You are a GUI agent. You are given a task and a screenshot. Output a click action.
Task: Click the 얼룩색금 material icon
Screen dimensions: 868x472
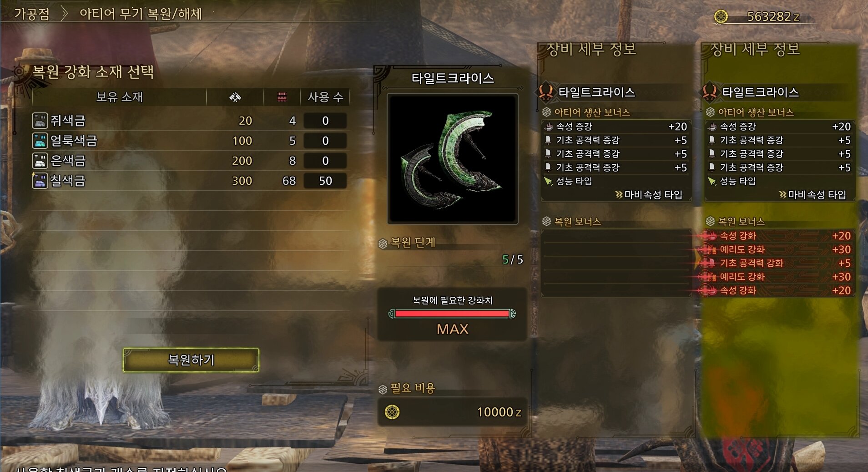tap(40, 141)
